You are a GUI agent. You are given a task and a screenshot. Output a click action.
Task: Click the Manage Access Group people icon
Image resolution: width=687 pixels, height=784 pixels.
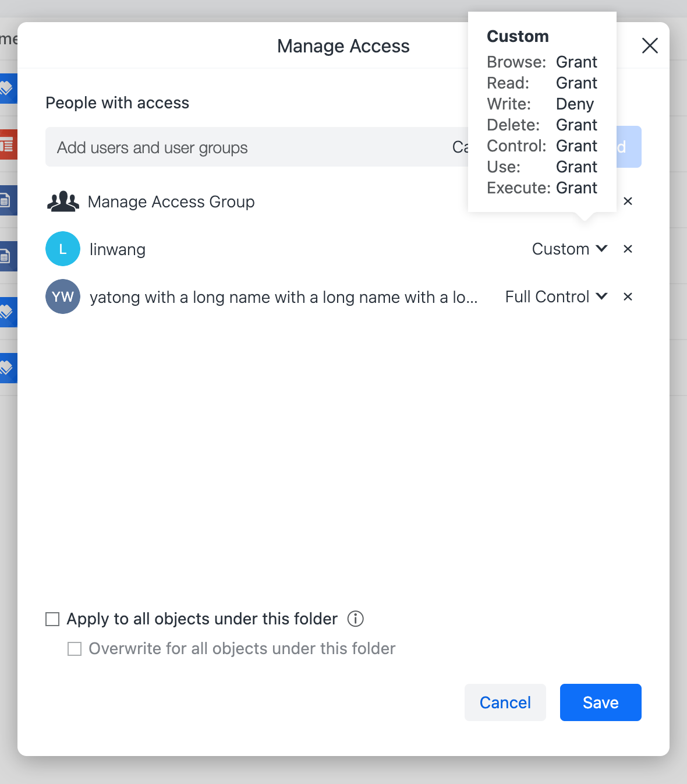point(63,202)
